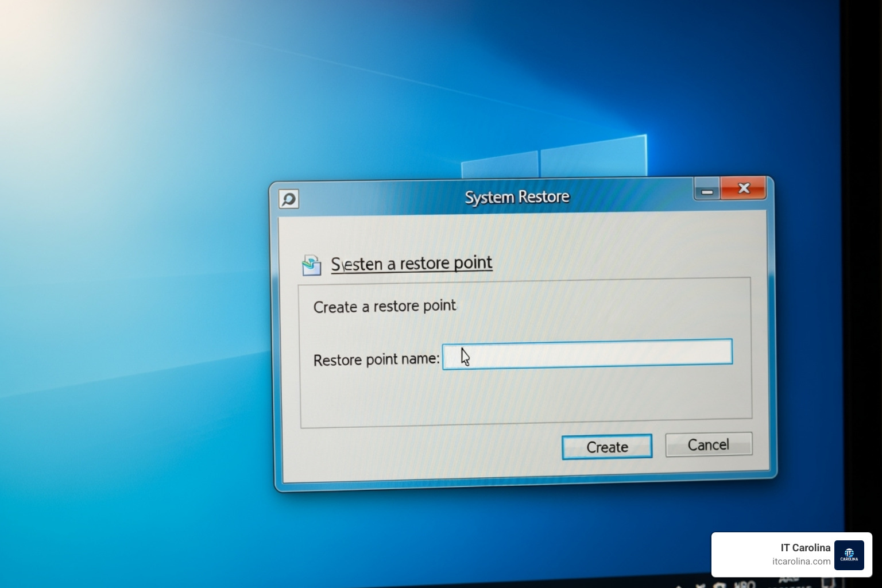882x588 pixels.
Task: Cancel the restore point dialog
Action: (708, 445)
